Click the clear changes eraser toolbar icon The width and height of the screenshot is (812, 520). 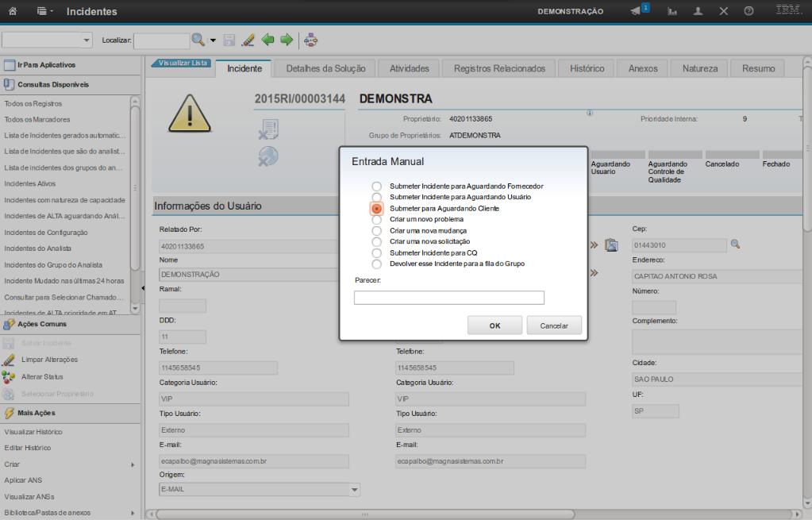tap(248, 40)
